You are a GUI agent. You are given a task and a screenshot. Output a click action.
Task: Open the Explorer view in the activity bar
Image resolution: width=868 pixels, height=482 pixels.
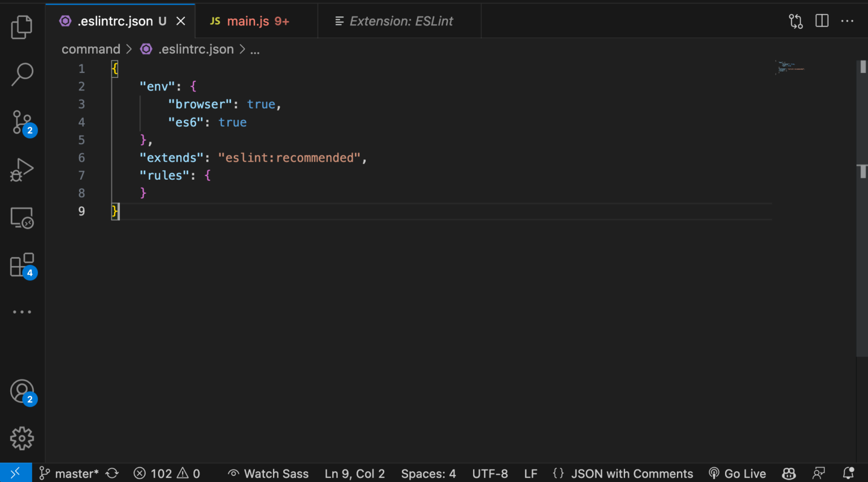tap(21, 27)
